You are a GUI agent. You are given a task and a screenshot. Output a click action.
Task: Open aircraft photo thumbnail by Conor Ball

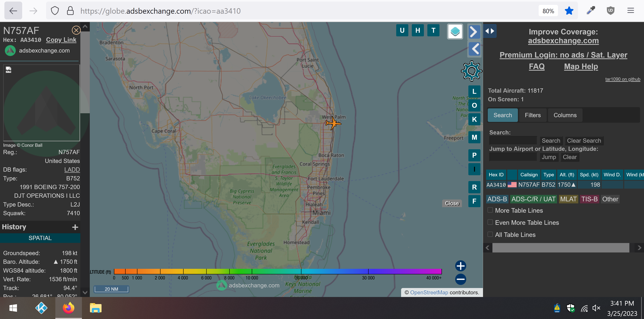click(x=42, y=103)
